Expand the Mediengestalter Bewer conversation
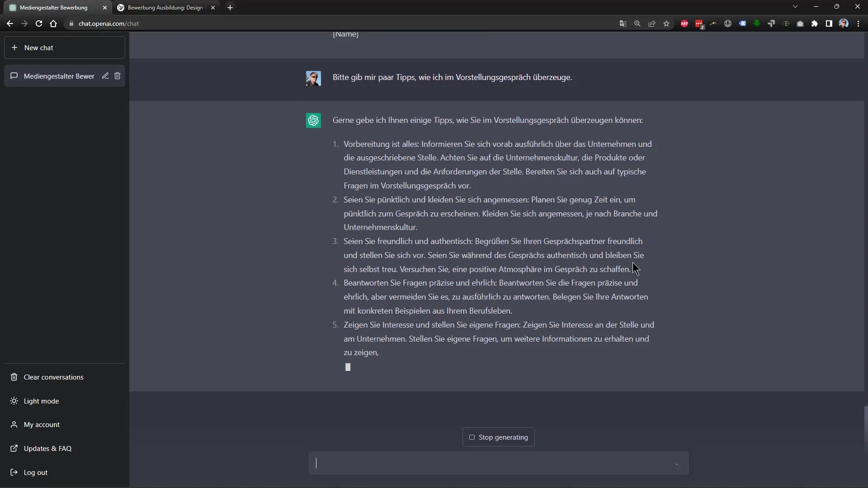The width and height of the screenshot is (868, 488). point(58,75)
